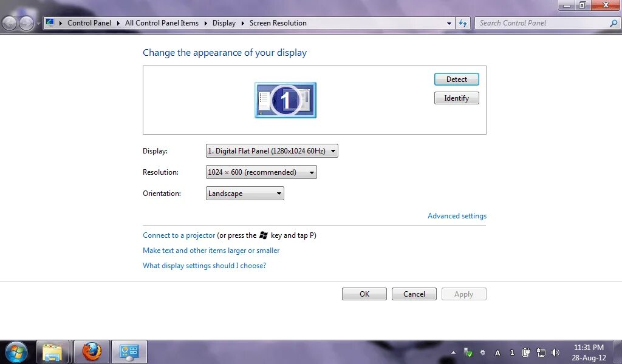Image resolution: width=622 pixels, height=364 pixels.
Task: Go to All Control Panel Items breadcrumb
Action: (162, 23)
